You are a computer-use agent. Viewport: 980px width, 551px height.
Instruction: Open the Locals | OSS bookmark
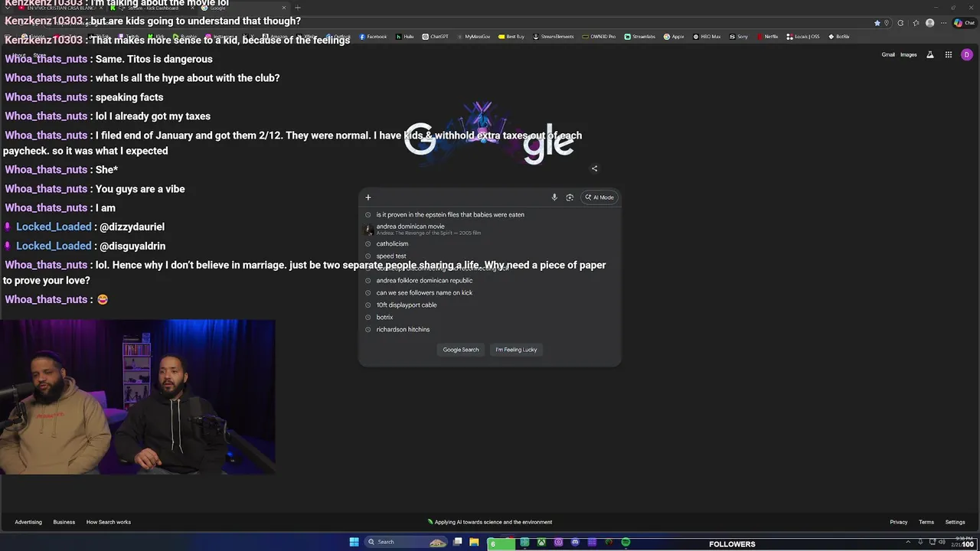pos(802,37)
